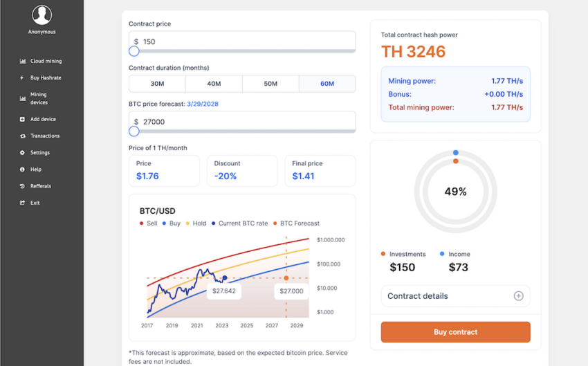Expand Contract details with the plus icon
588x366 pixels.
tap(518, 296)
